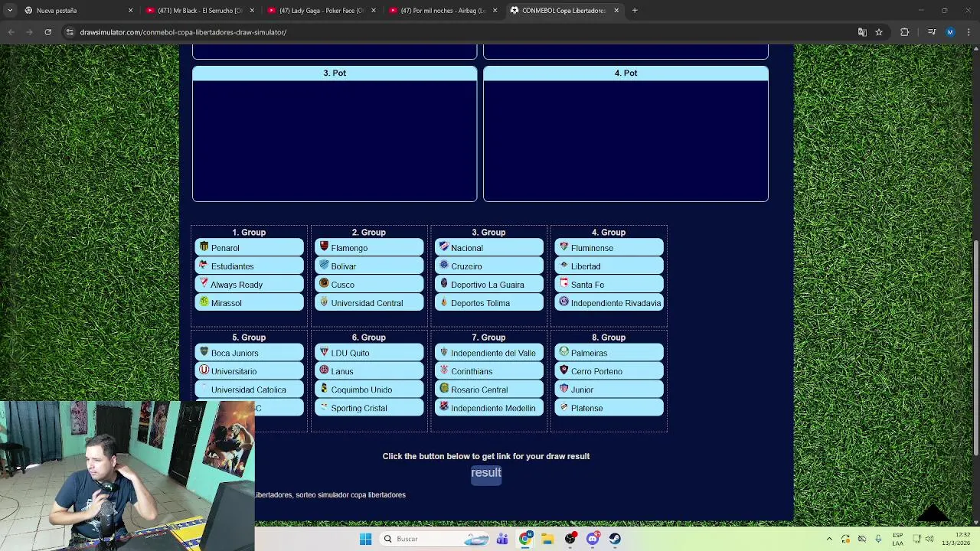Click the Cerro Porteno crest icon
Image resolution: width=980 pixels, height=551 pixels.
563,370
